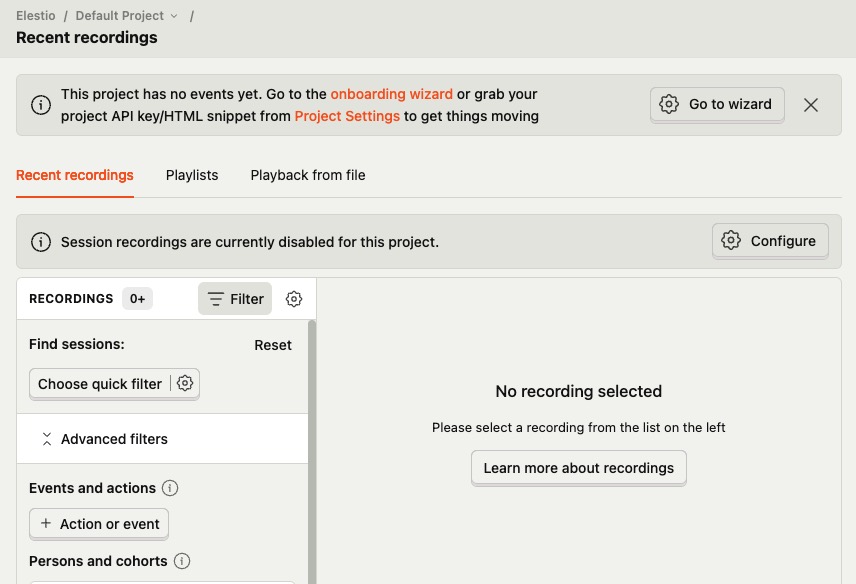Click the Go to wizard button
This screenshot has height=584, width=856.
(717, 104)
